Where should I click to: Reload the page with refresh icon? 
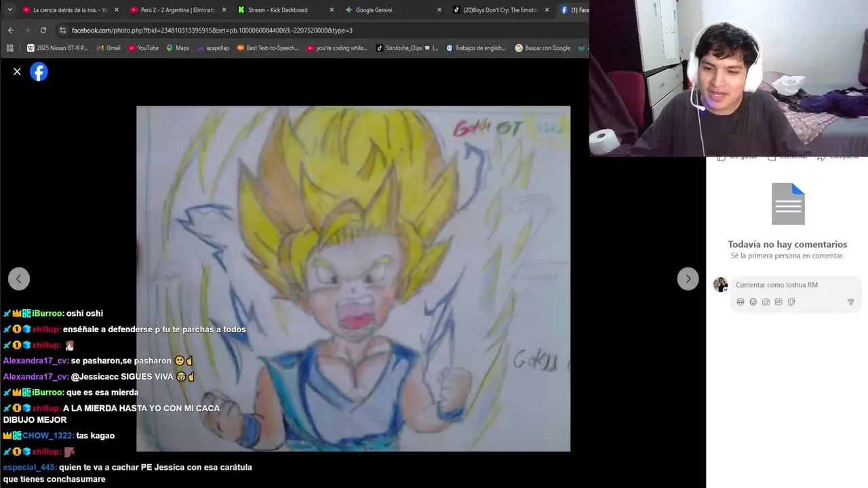coord(43,30)
